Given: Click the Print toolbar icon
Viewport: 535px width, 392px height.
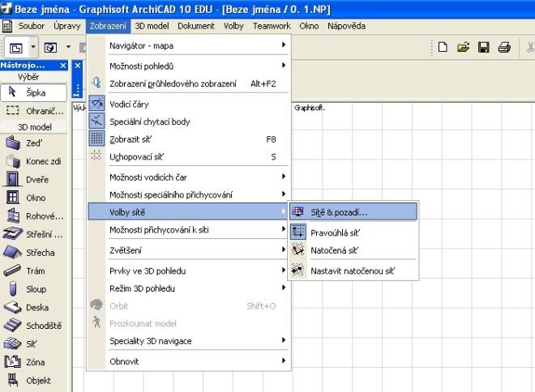Looking at the screenshot, I should (x=504, y=47).
